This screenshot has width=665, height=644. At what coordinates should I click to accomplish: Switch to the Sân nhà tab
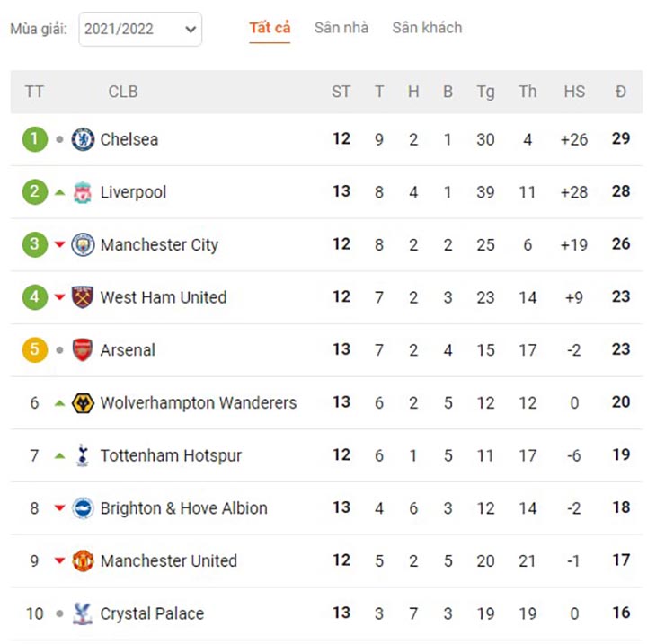click(x=341, y=28)
